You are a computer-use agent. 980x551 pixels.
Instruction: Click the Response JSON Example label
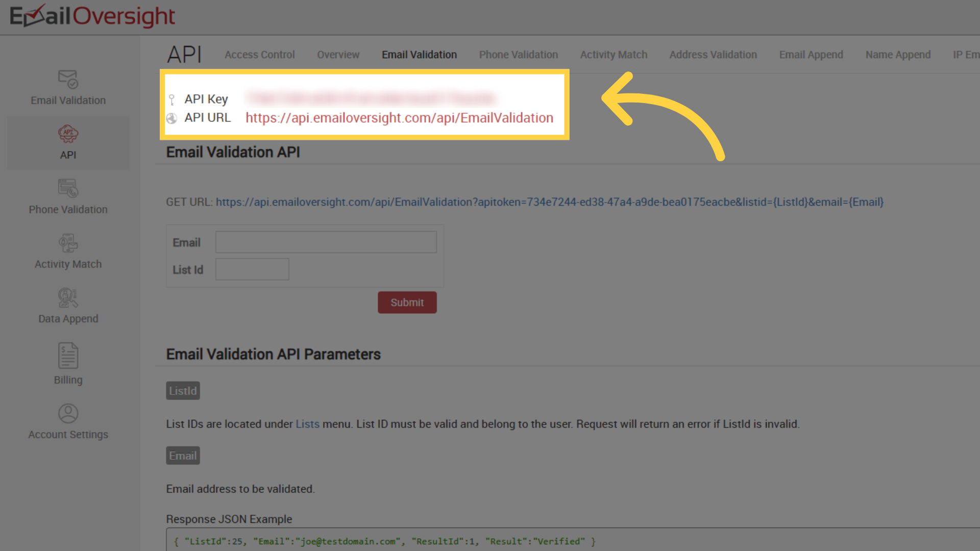coord(229,519)
